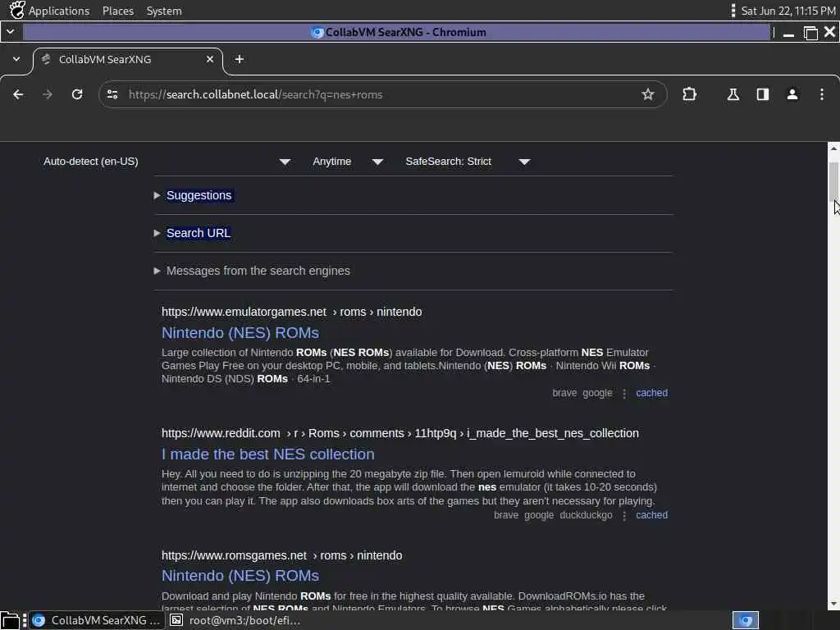Close the CollabVM SearXNG tab
840x630 pixels.
click(x=210, y=59)
